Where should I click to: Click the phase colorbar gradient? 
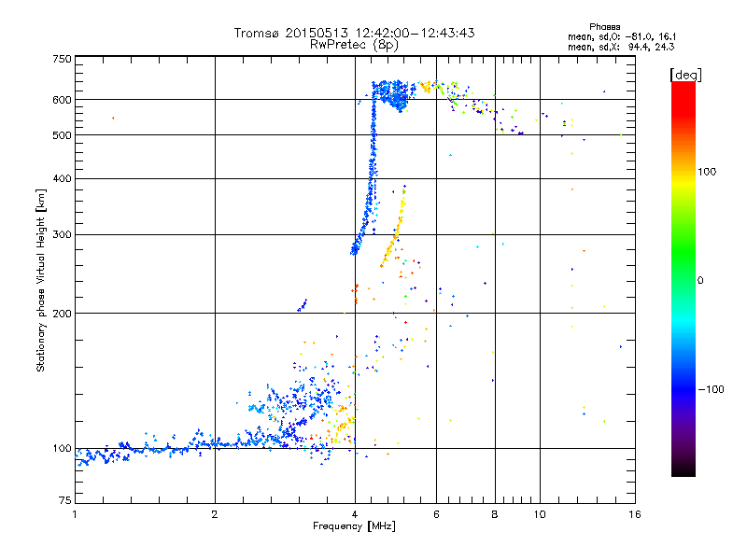[x=684, y=279]
